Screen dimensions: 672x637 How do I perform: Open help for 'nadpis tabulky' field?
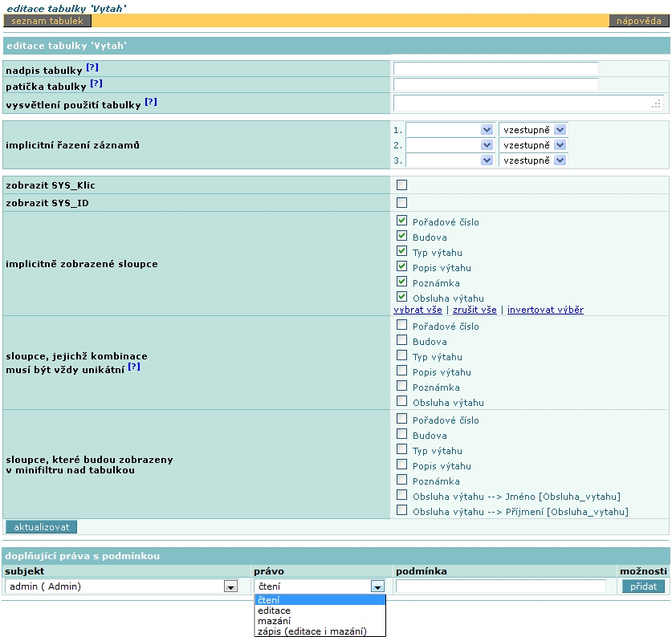tap(92, 67)
